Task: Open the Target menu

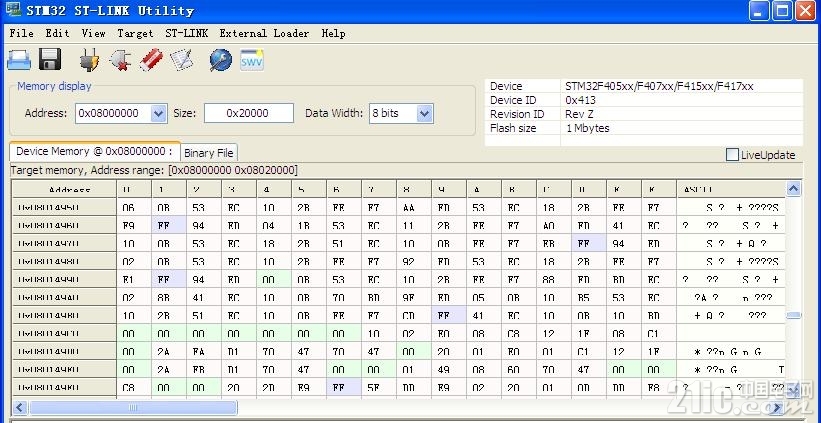Action: pyautogui.click(x=136, y=34)
